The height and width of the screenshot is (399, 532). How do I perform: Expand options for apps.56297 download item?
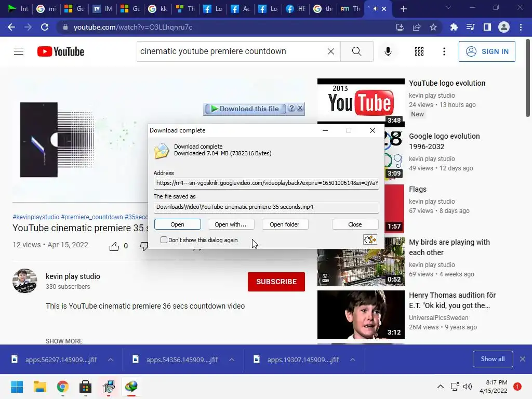tap(111, 360)
